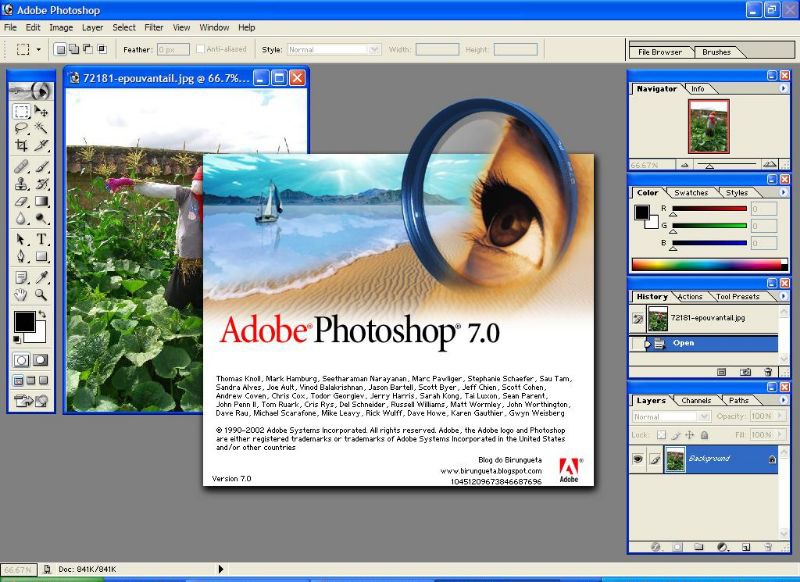Toggle Anti-aliased checkbox in options bar
800x582 pixels.
[x=201, y=49]
